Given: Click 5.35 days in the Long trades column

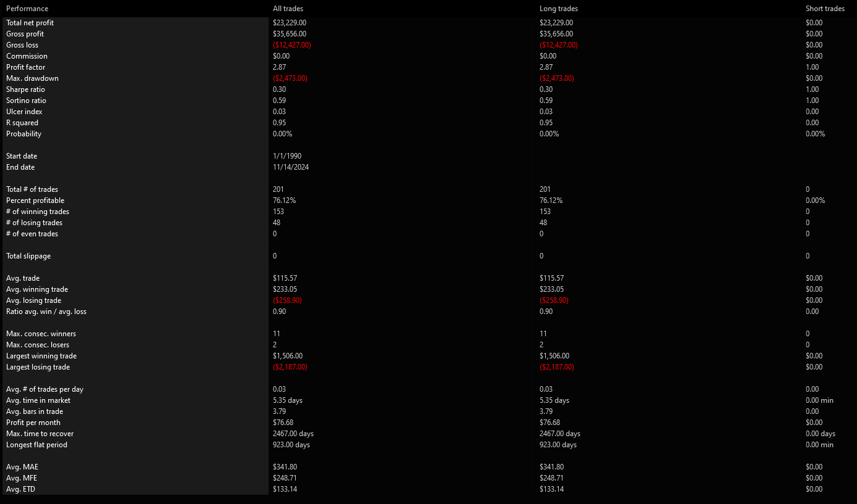Looking at the screenshot, I should point(554,400).
